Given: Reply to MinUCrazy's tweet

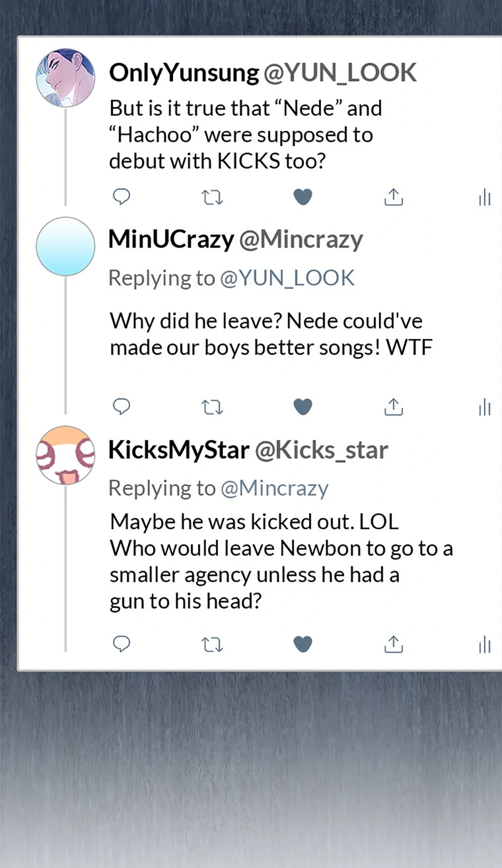Looking at the screenshot, I should [122, 406].
